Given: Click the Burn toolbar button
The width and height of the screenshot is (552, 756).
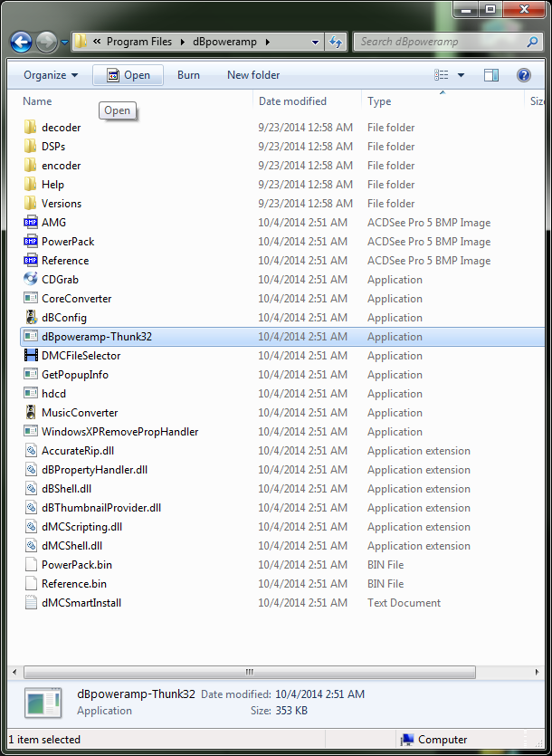Looking at the screenshot, I should [x=188, y=75].
